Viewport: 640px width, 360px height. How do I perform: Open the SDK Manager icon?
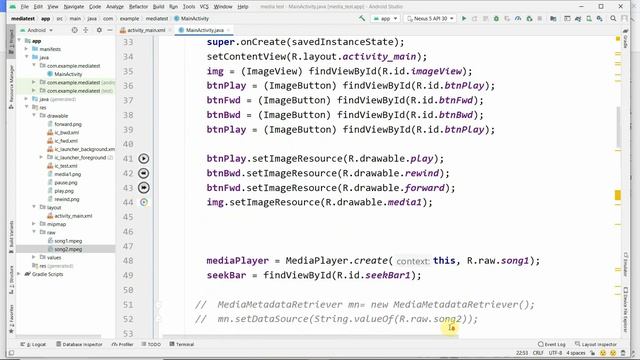point(600,18)
